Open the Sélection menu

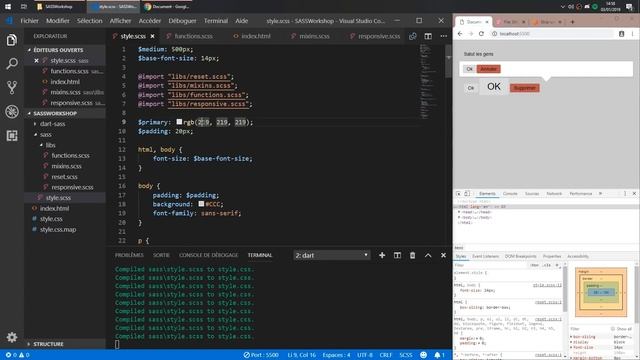coord(89,21)
